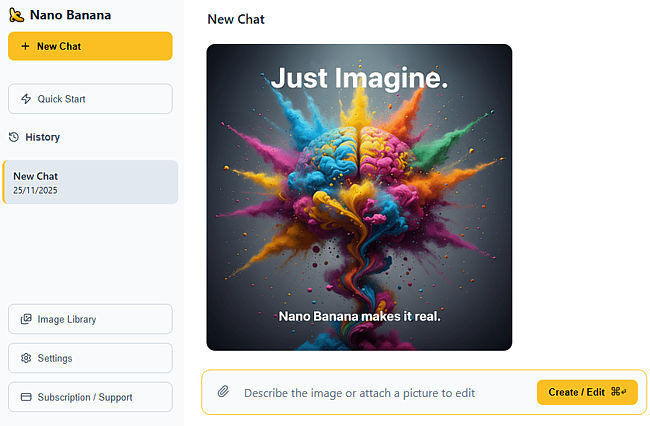Viewport: 650px width, 426px height.
Task: Click the lightning bolt Quick Start icon
Action: point(25,99)
